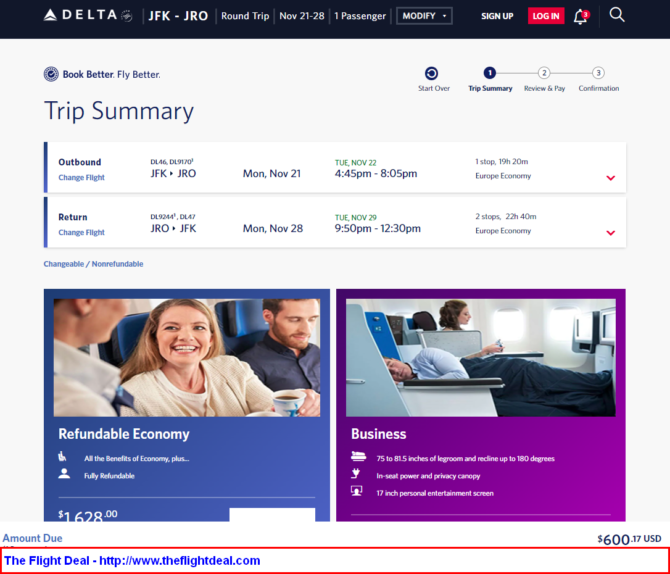Click the seat icon under Refundable Economy
This screenshot has height=574, width=670.
[x=62, y=456]
